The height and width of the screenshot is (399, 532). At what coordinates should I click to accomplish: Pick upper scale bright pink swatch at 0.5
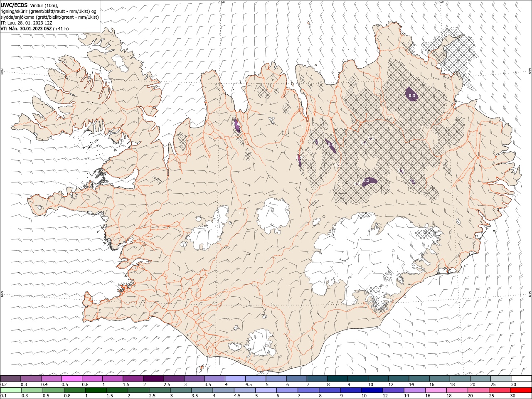71,378
